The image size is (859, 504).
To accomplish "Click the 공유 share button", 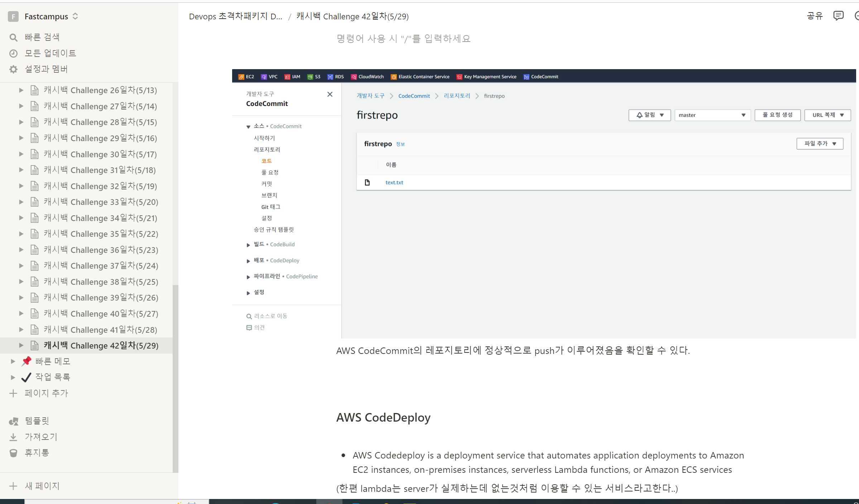I will pyautogui.click(x=815, y=16).
